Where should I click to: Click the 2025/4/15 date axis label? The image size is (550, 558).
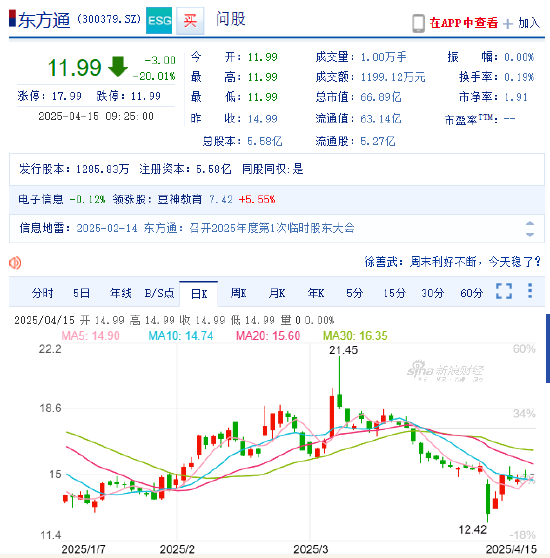coord(511,549)
